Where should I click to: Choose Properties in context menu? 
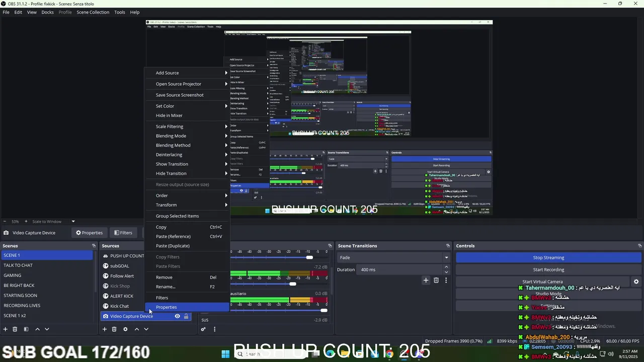[x=187, y=307]
